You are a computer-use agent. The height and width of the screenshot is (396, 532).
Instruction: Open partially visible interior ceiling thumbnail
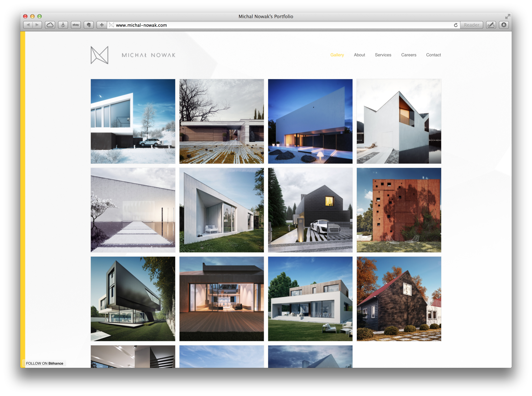point(133,357)
